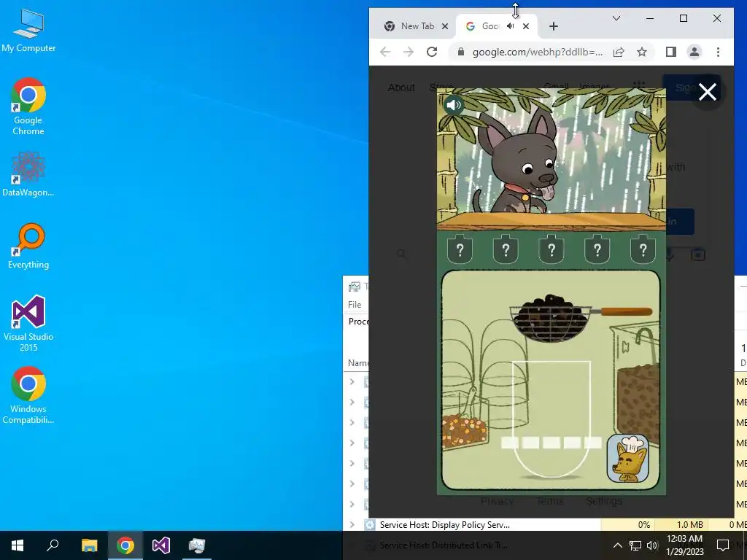Open the taskbar clock and date
Screen dimensions: 747x560
pyautogui.click(x=684, y=545)
